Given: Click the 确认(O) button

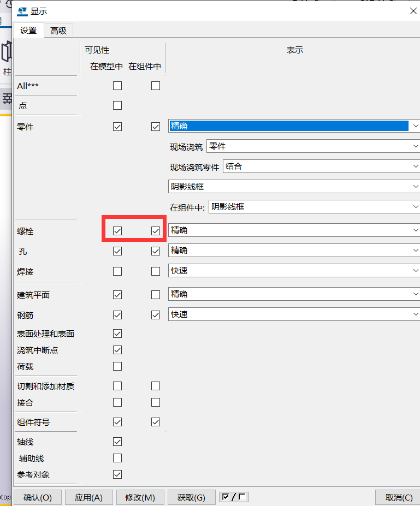Looking at the screenshot, I should pyautogui.click(x=38, y=498).
